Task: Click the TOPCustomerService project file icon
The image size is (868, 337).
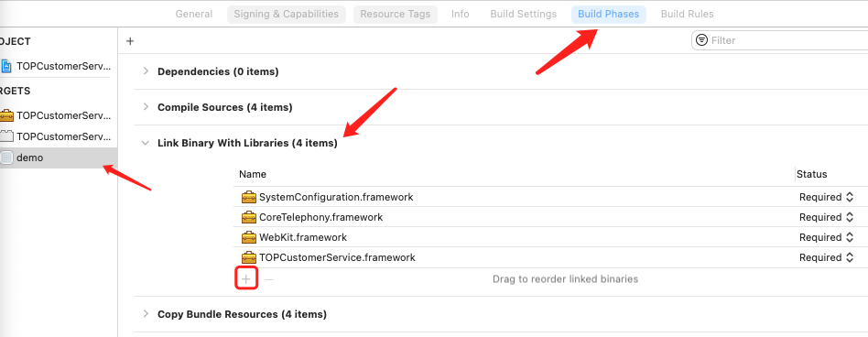Action: (6, 66)
